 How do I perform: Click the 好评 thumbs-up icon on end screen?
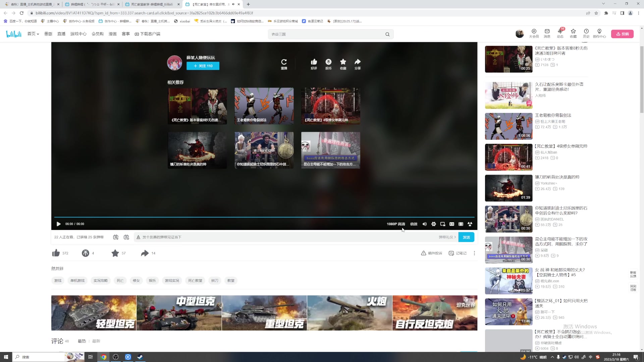tap(314, 62)
